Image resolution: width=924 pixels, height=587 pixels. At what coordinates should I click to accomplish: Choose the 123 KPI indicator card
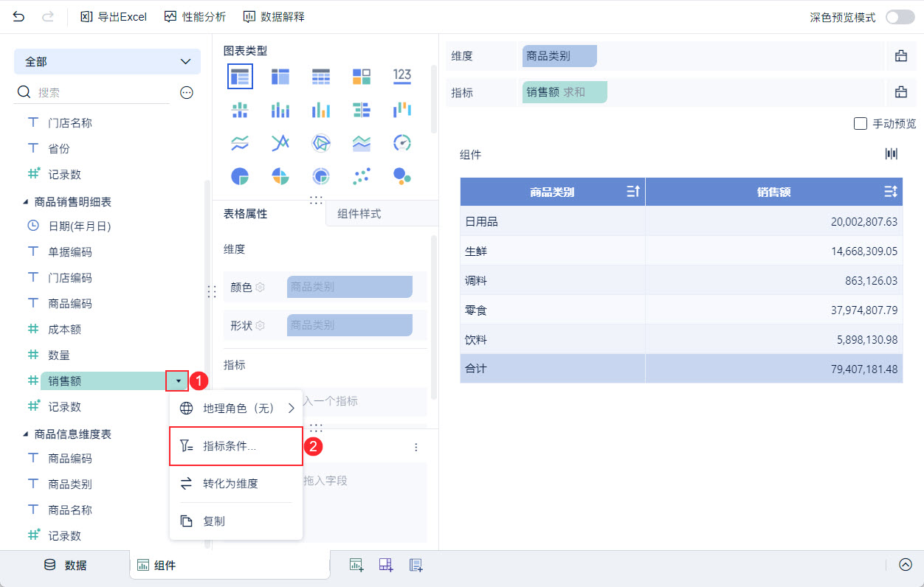coord(402,75)
